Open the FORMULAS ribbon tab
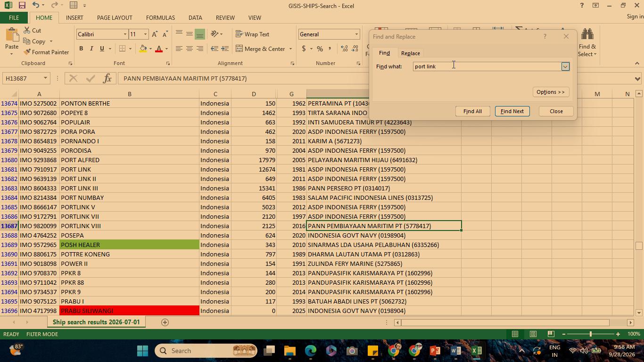This screenshot has height=362, width=644. [x=160, y=17]
